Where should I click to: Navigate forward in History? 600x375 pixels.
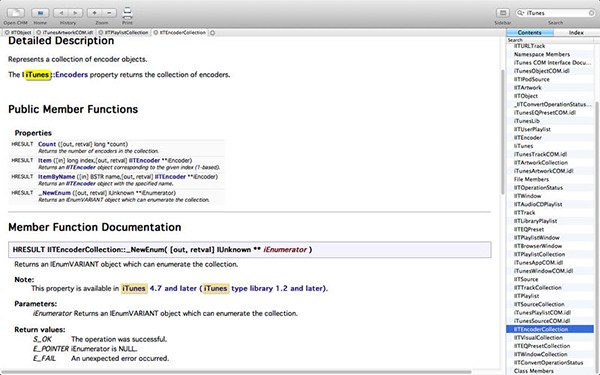(75, 13)
